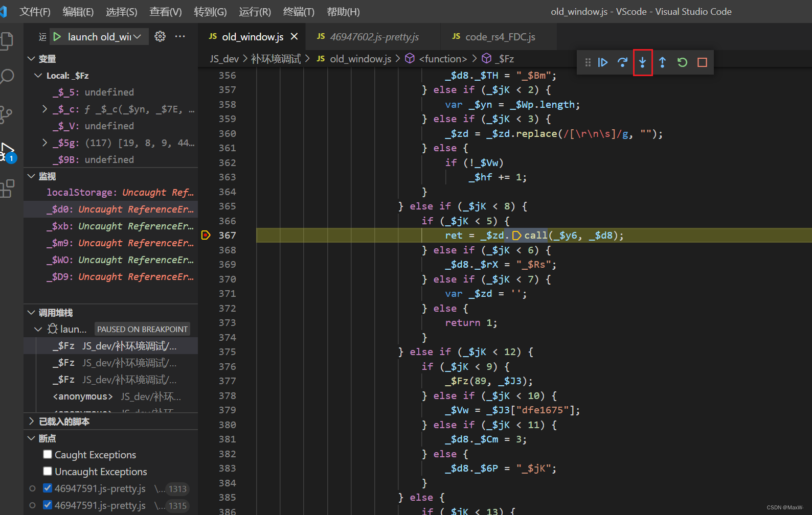Screen dimensions: 812x515
Task: Collapse the 调用堆栈 call stack section
Action: 31,313
